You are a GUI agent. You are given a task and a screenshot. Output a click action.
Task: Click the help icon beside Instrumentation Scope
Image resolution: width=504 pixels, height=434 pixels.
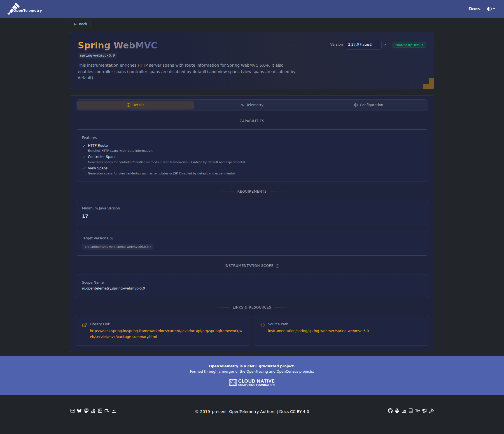point(277,266)
